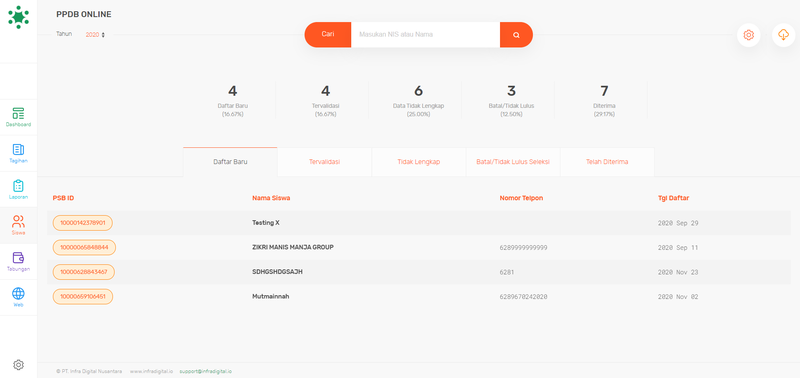Screen dimensions: 800x378
Task: Open the Dashboard sidebar icon
Action: (18, 117)
